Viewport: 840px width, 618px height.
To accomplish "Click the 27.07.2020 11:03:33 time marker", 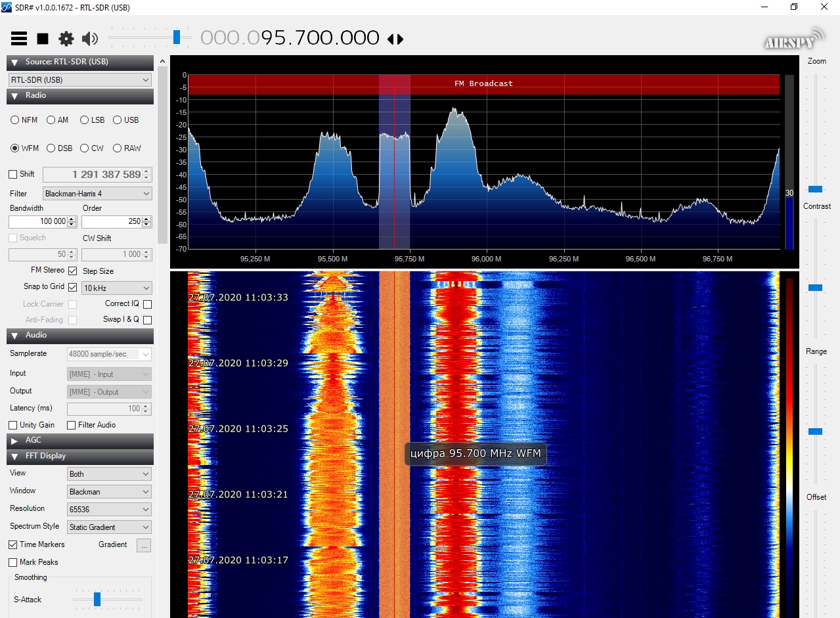I will [x=238, y=298].
